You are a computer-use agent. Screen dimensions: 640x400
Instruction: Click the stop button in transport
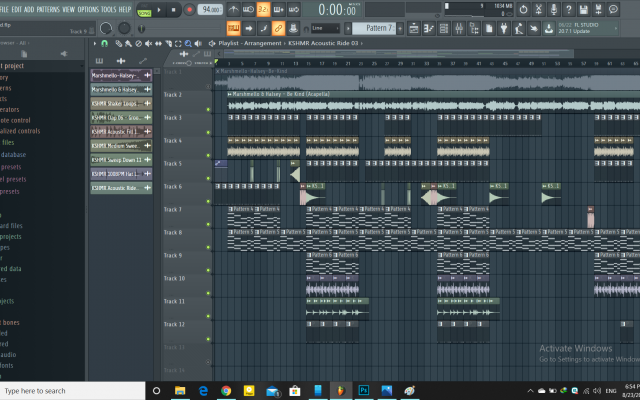pyautogui.click(x=173, y=9)
